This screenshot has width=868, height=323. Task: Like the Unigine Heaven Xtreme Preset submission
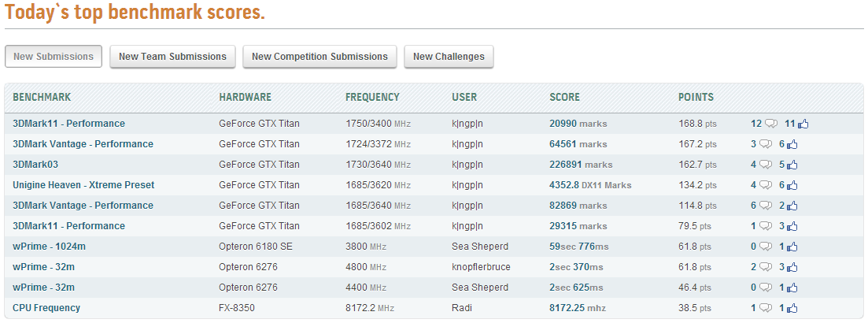coord(792,186)
